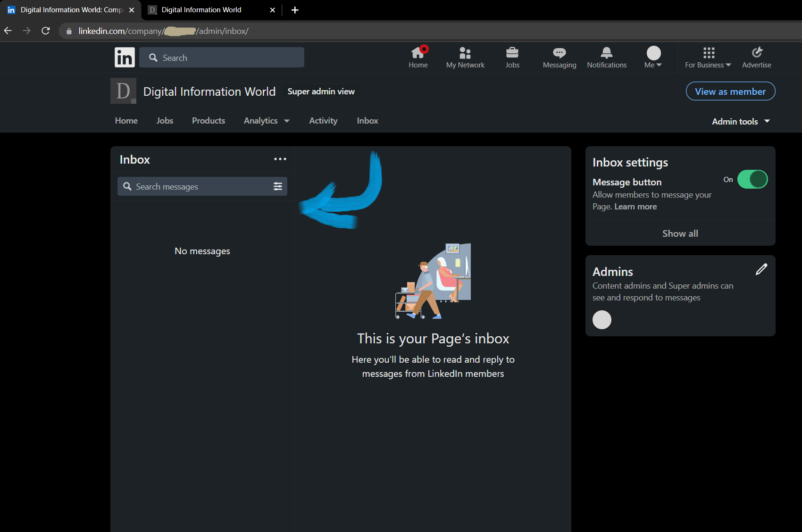Click the LinkedIn logo icon
This screenshot has height=532, width=802.
(x=125, y=58)
